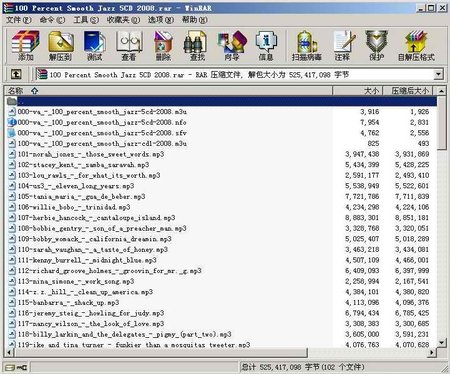Click icon of 113-nina_simone mp3 file
Viewport: 450px width, 374px height.
tap(12, 282)
